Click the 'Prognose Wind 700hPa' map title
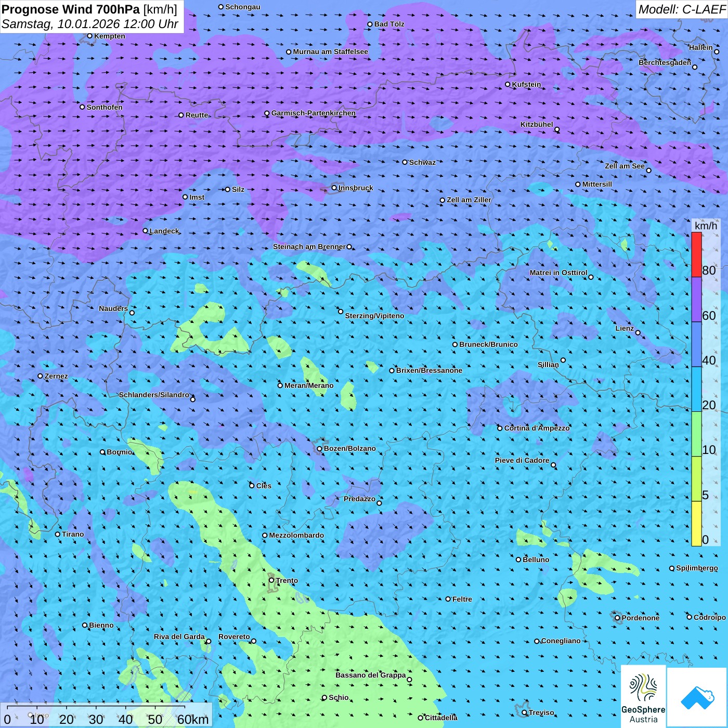The width and height of the screenshot is (728, 728). point(71,9)
